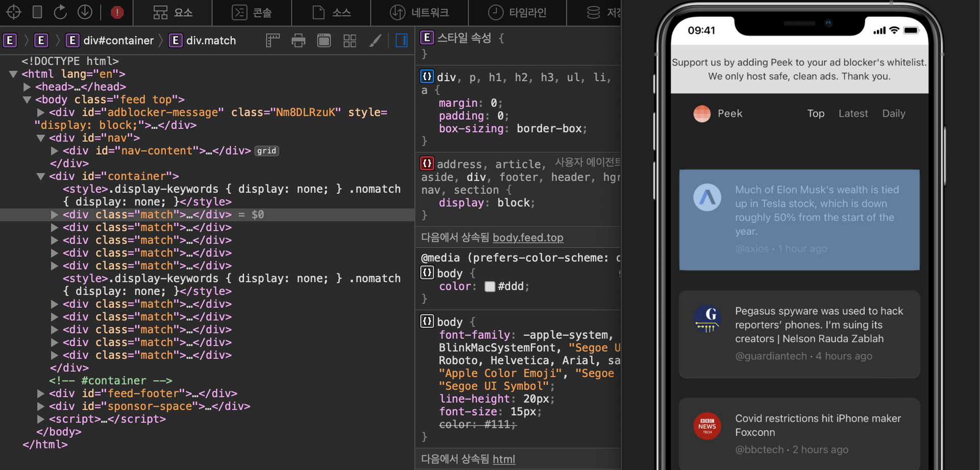Expand the nav-content div
The height and width of the screenshot is (470, 980).
pyautogui.click(x=55, y=151)
